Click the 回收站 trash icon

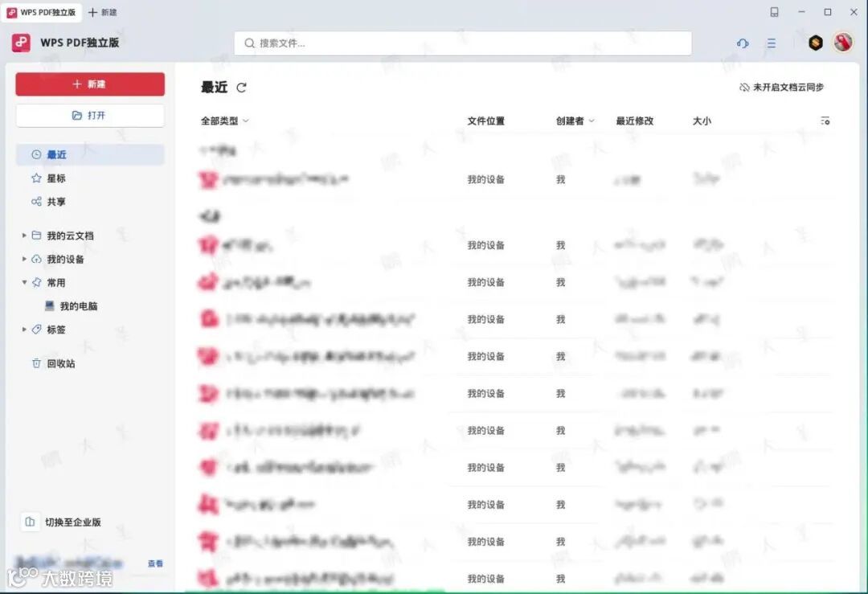pyautogui.click(x=36, y=363)
